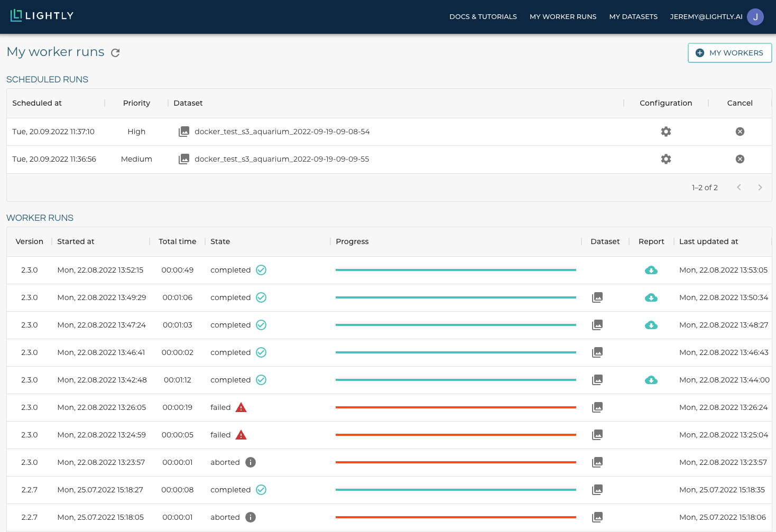Image resolution: width=776 pixels, height=532 pixels.
Task: Download the report for the 13:47:24 run
Action: pos(651,325)
